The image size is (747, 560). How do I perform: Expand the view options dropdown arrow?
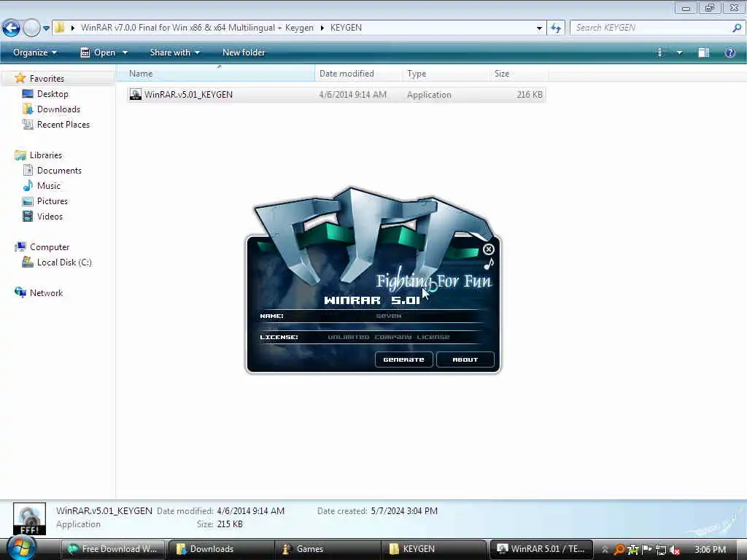click(679, 52)
